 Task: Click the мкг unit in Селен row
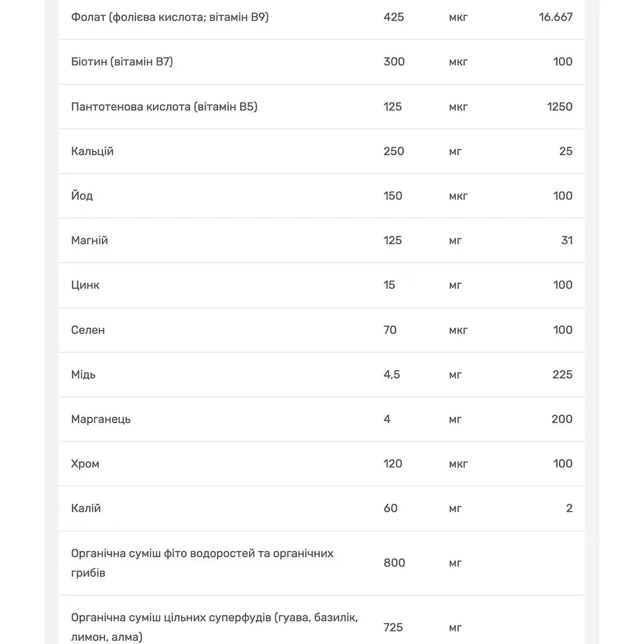[x=458, y=330]
